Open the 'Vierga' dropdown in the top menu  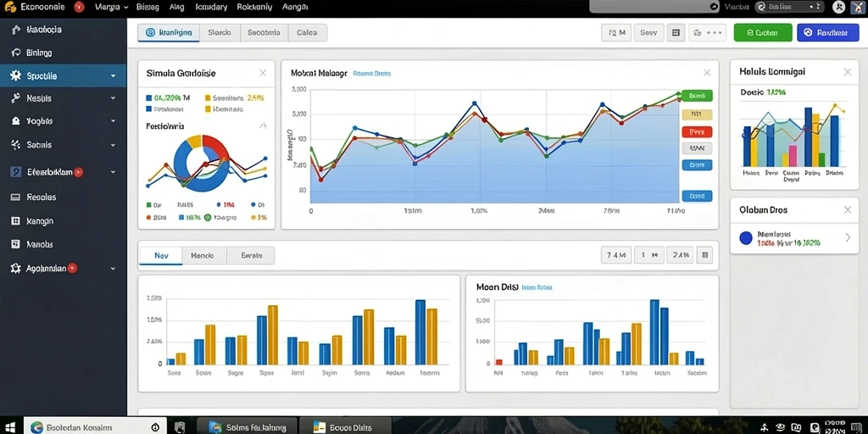click(x=111, y=7)
